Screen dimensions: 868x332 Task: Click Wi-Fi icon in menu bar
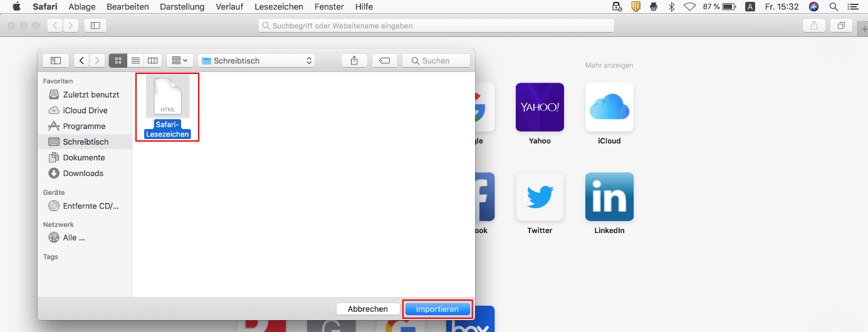(689, 6)
